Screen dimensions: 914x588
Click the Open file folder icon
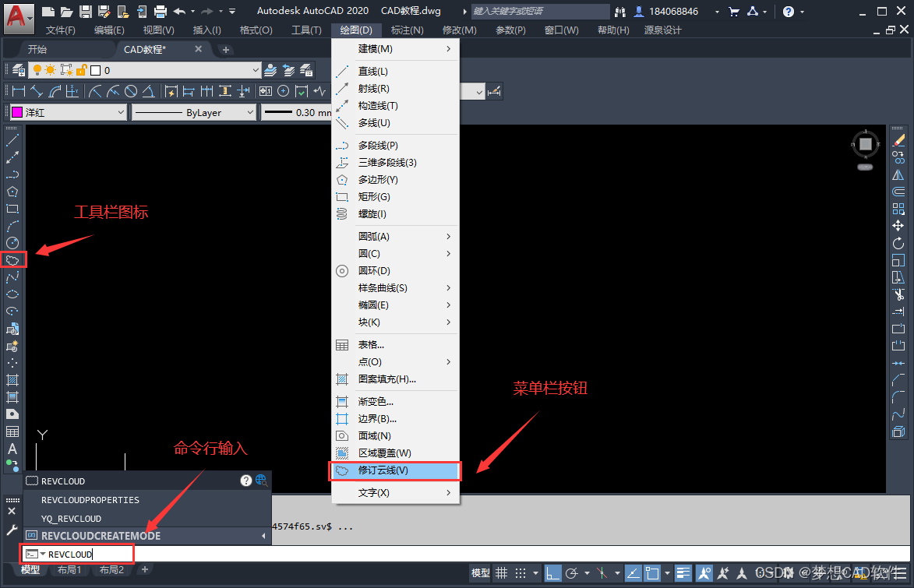pos(66,11)
